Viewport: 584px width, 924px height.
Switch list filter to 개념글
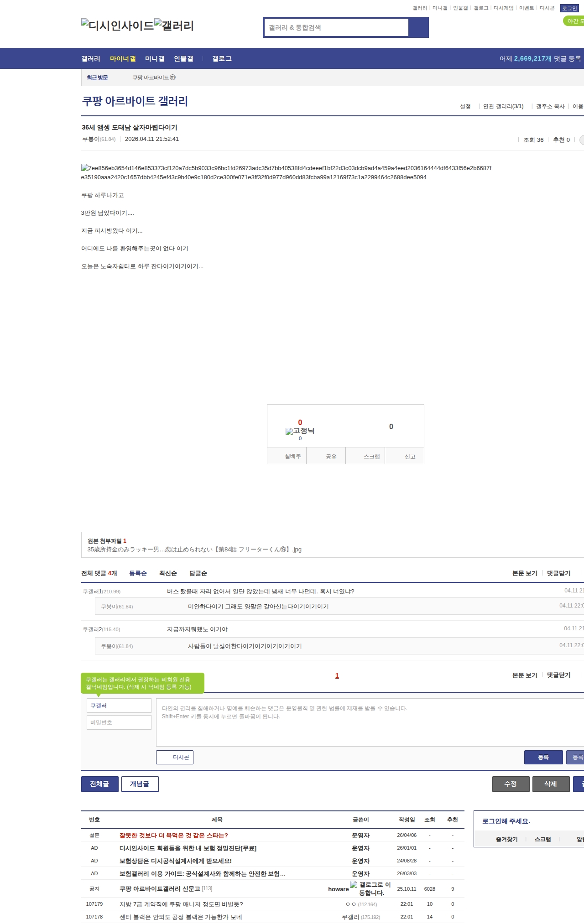(140, 784)
